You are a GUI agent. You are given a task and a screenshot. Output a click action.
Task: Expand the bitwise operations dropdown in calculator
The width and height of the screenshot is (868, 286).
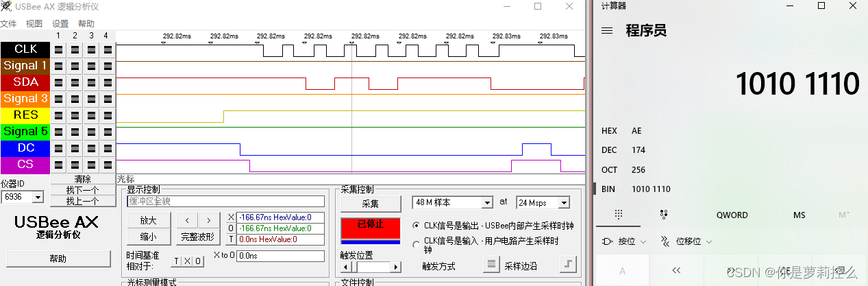point(624,241)
